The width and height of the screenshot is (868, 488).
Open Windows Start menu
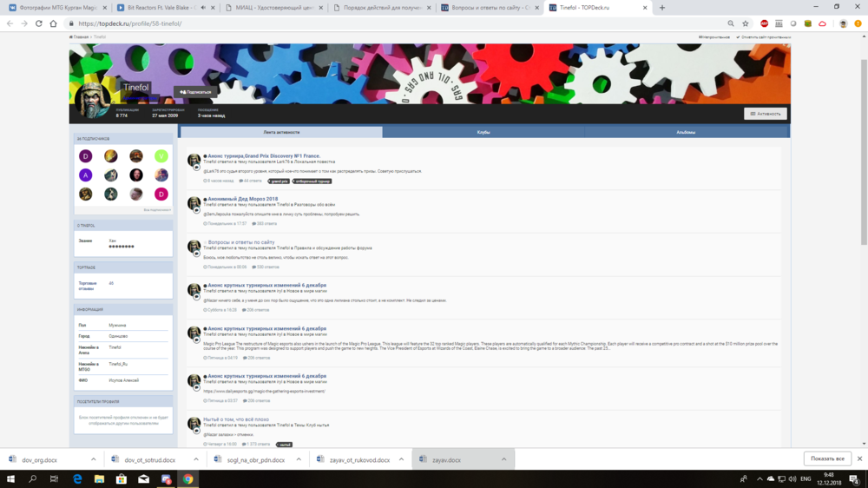point(10,479)
